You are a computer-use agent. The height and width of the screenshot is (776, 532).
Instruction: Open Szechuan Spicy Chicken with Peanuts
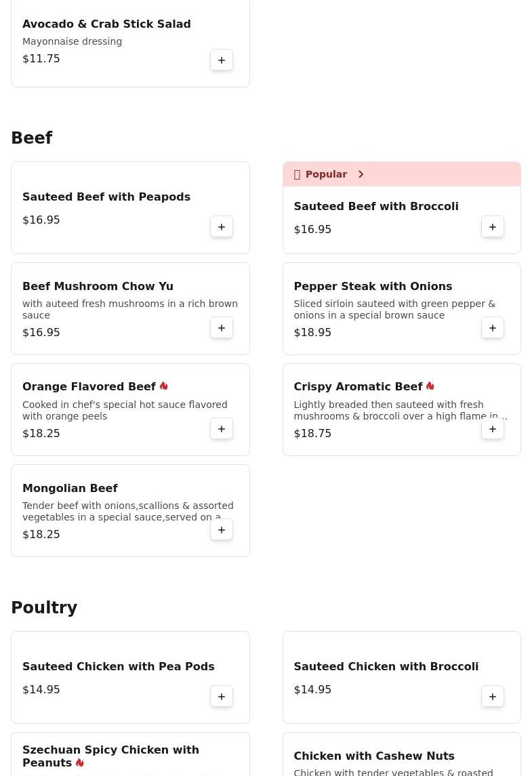click(110, 756)
